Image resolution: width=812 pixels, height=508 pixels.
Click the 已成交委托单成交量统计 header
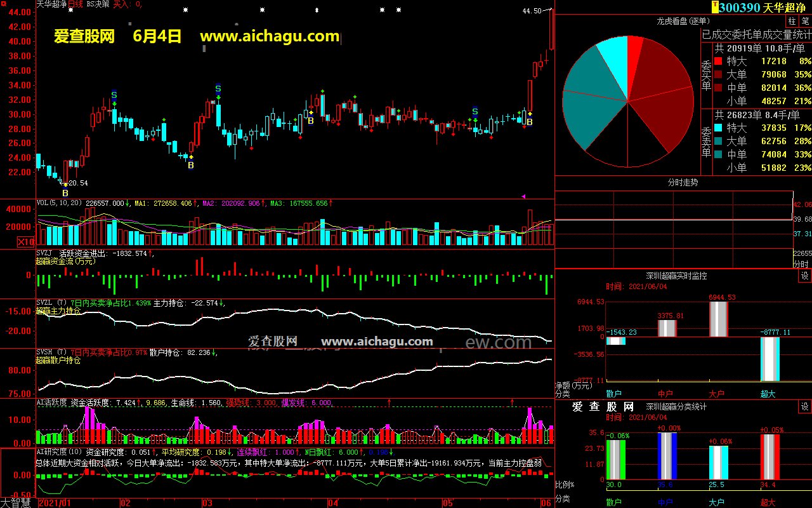click(x=756, y=34)
